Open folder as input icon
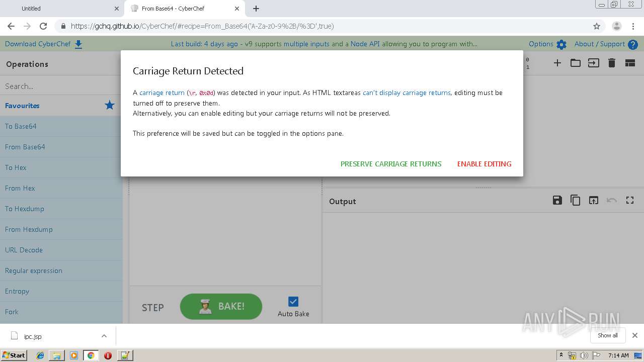 click(575, 63)
